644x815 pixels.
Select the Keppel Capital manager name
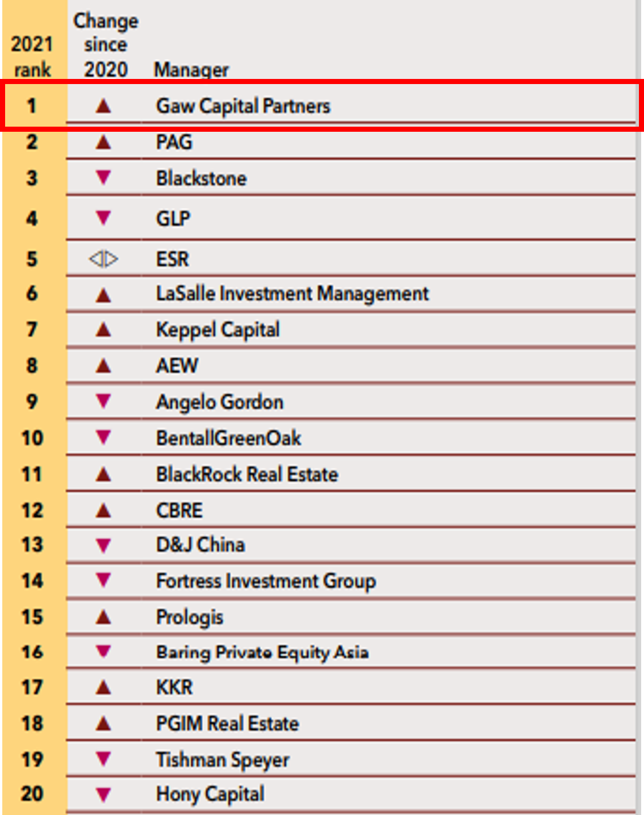click(218, 330)
